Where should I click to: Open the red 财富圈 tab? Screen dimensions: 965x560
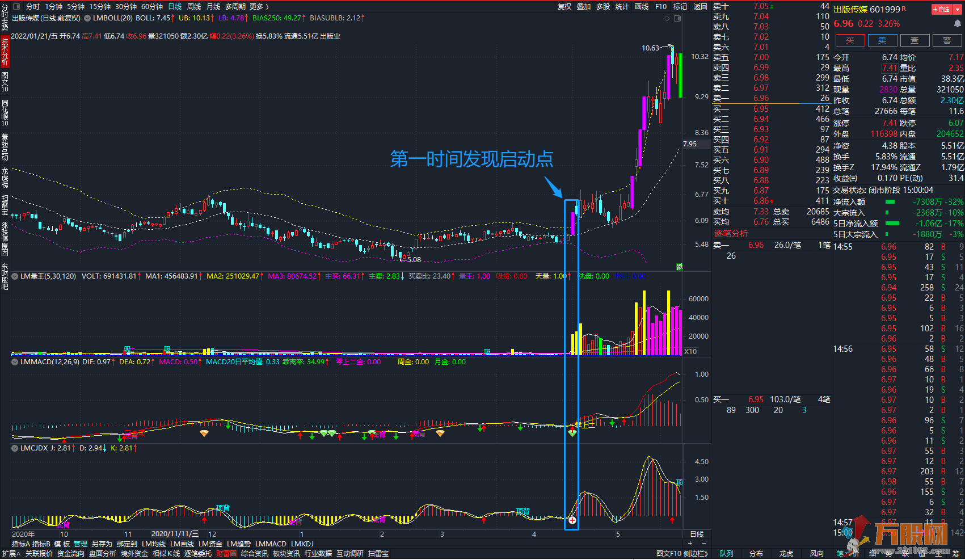226,554
